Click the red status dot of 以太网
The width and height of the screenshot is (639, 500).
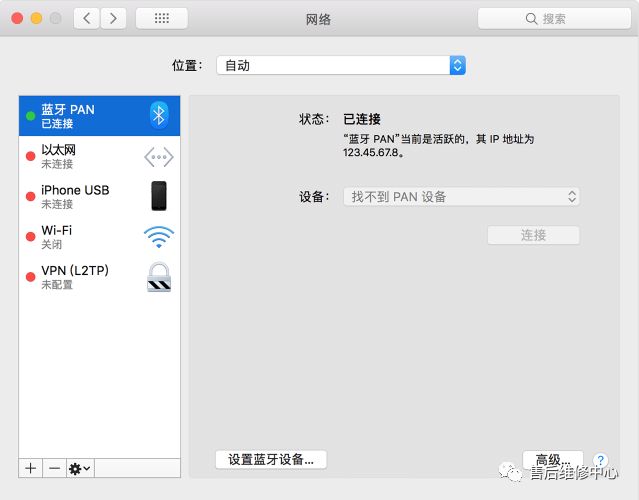(31, 156)
